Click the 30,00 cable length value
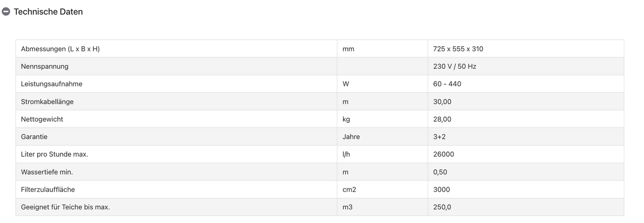 coord(442,101)
